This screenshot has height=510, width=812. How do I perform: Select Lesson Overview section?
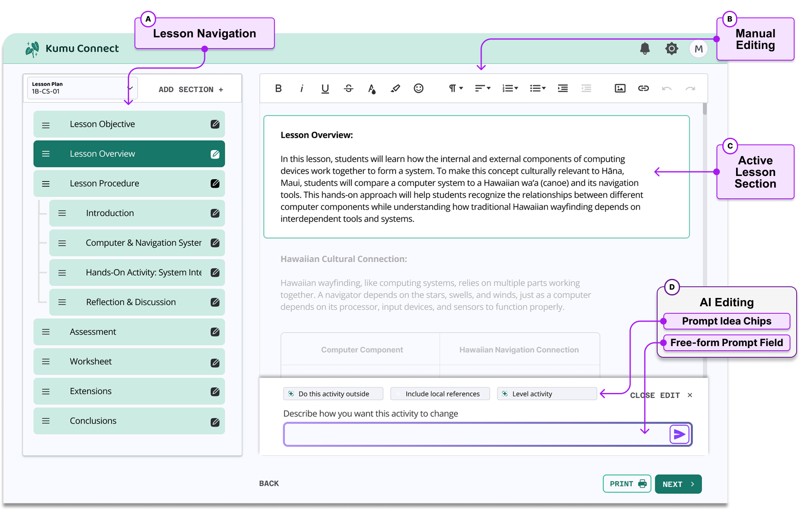click(129, 154)
